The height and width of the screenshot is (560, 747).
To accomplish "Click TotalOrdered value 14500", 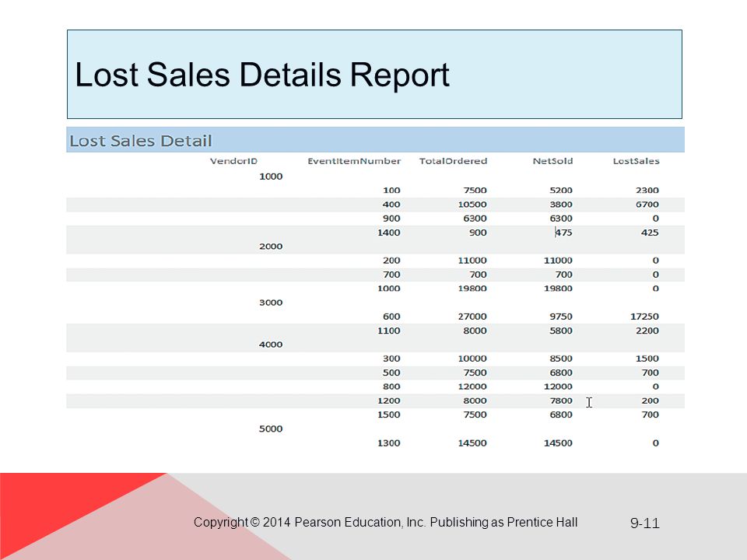I will click(472, 443).
